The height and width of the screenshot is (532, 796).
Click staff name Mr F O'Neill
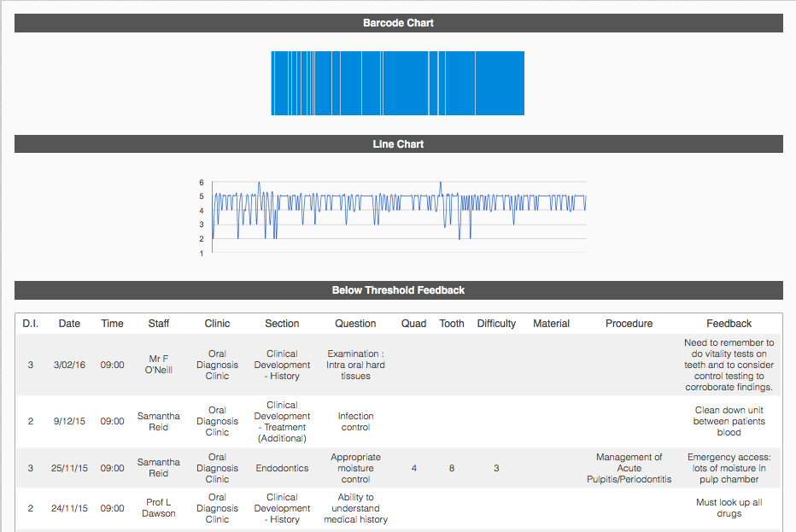tap(158, 365)
